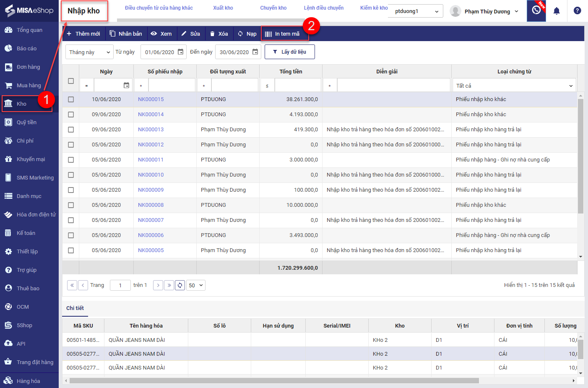Click the phone support icon
The width and height of the screenshot is (588, 388).
pyautogui.click(x=536, y=10)
